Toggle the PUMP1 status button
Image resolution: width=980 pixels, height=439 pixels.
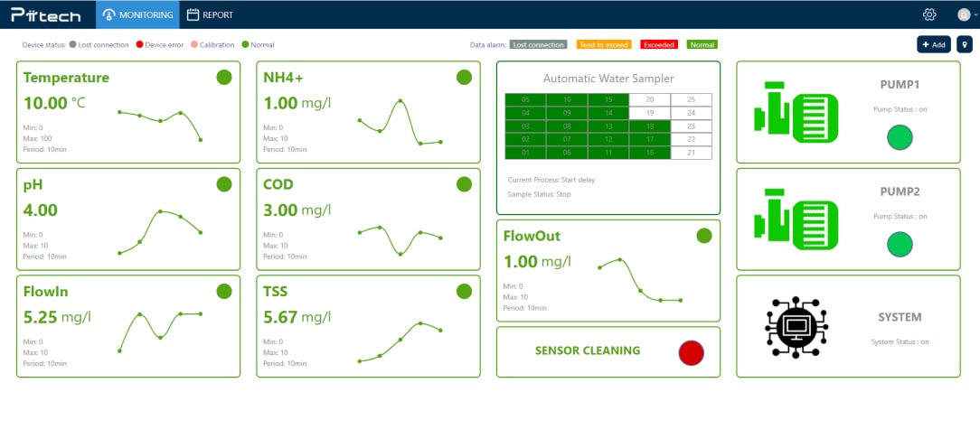900,137
